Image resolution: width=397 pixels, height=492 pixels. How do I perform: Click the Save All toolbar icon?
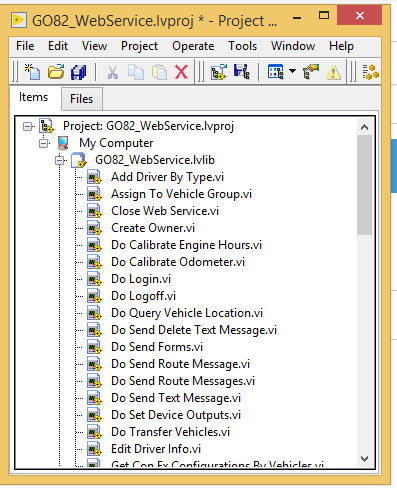pos(79,72)
